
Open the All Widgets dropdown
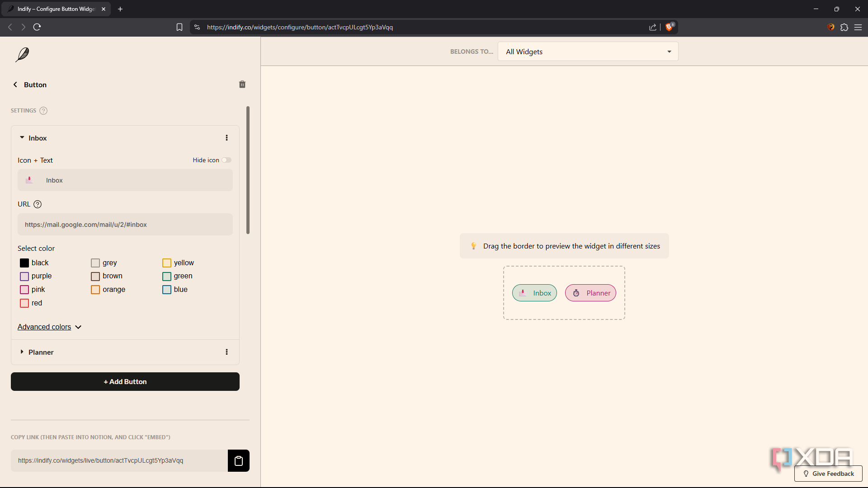point(588,52)
